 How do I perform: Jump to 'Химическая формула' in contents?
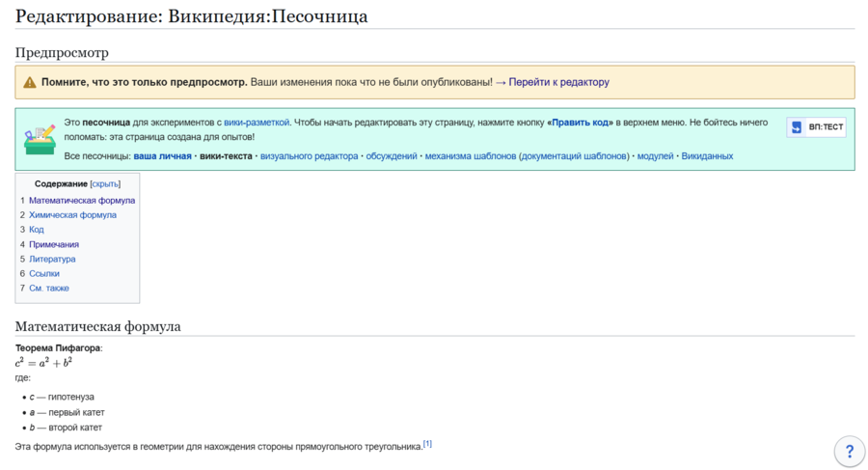pos(72,215)
